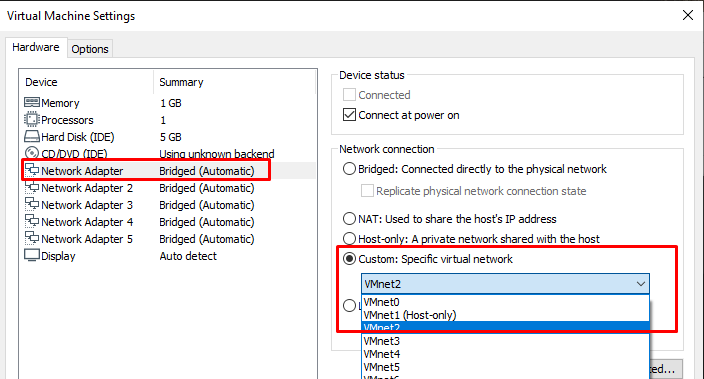Viewport: 704px width, 379px height.
Task: Select the Network Adapter 5 icon
Action: click(x=32, y=238)
